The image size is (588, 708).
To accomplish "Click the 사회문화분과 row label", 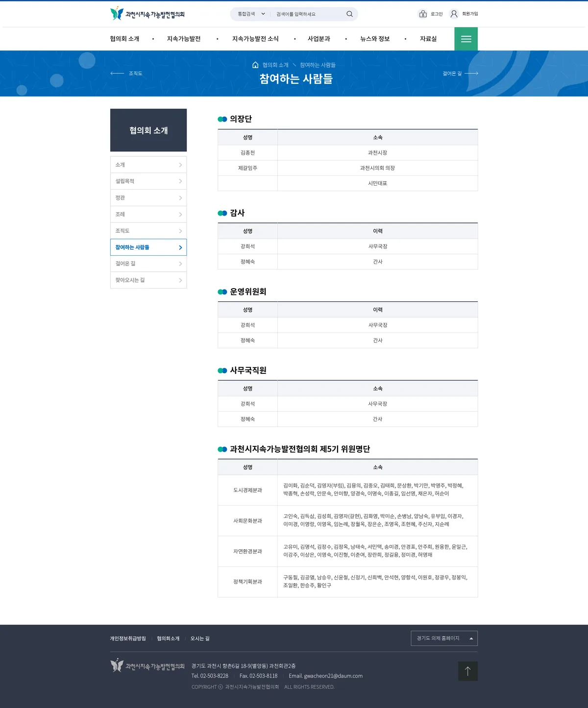I will point(247,521).
